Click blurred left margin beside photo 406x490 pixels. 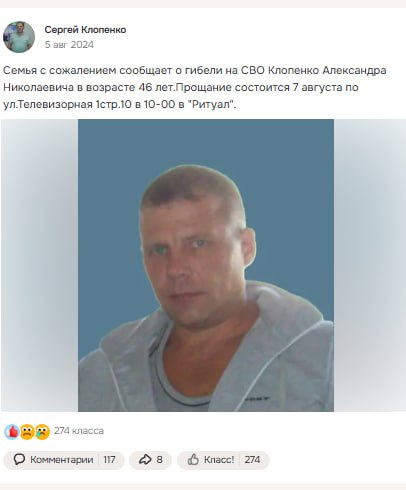click(40, 265)
